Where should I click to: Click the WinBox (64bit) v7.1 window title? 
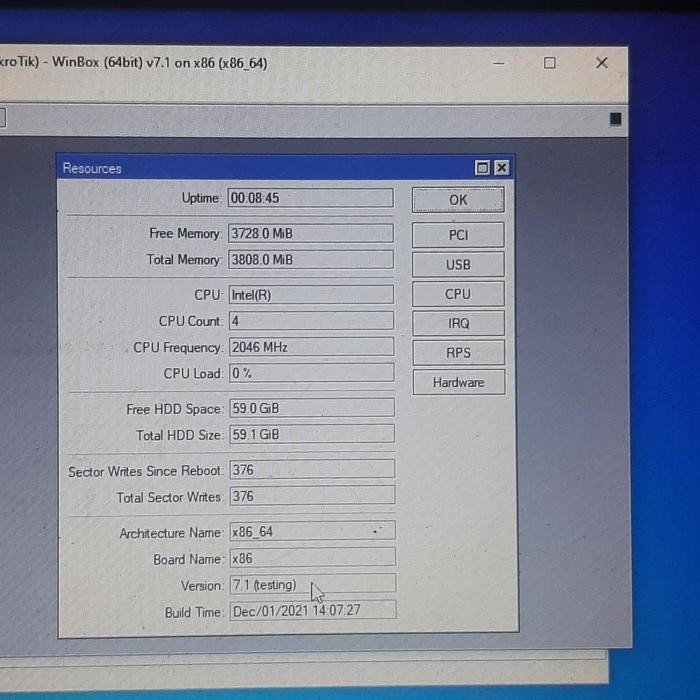coord(159,62)
